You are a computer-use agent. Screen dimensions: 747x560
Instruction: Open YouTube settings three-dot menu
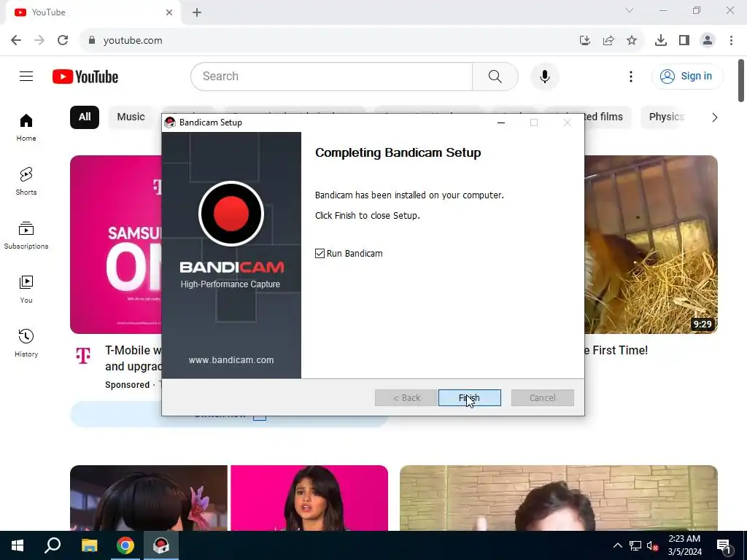point(631,76)
